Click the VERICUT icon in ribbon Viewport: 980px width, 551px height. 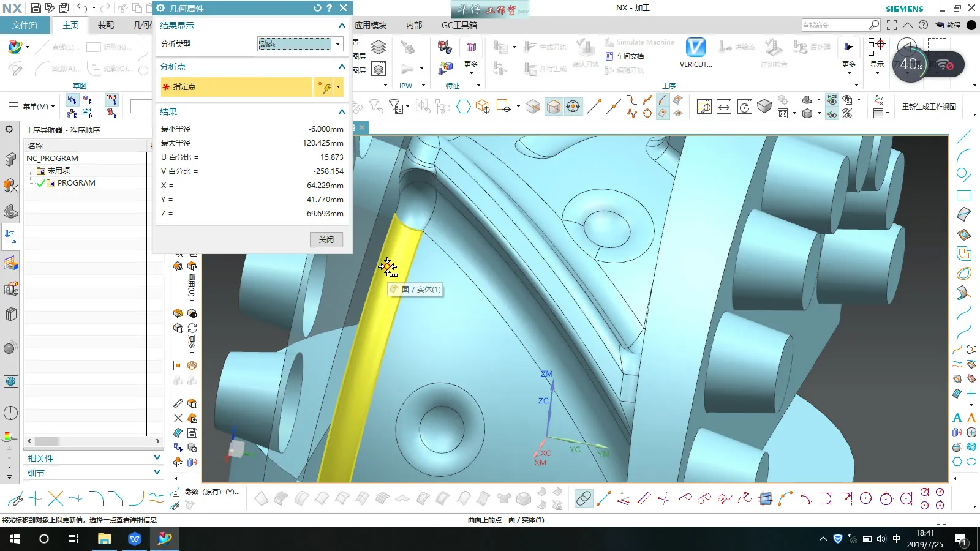pos(695,48)
